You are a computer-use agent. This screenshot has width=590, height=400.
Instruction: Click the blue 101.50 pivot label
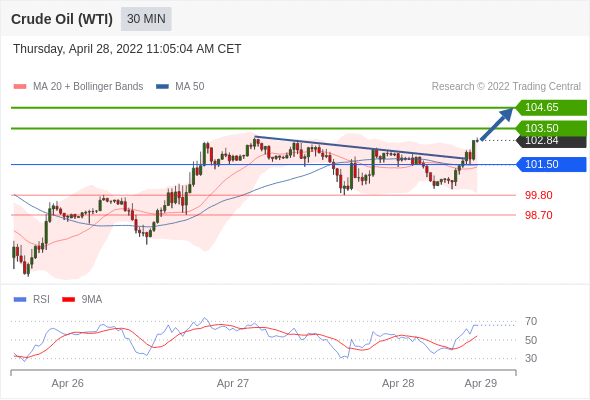tap(551, 164)
